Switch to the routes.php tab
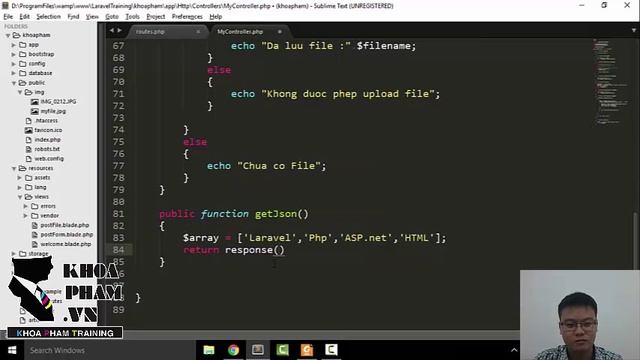The height and width of the screenshot is (360, 640). [150, 31]
